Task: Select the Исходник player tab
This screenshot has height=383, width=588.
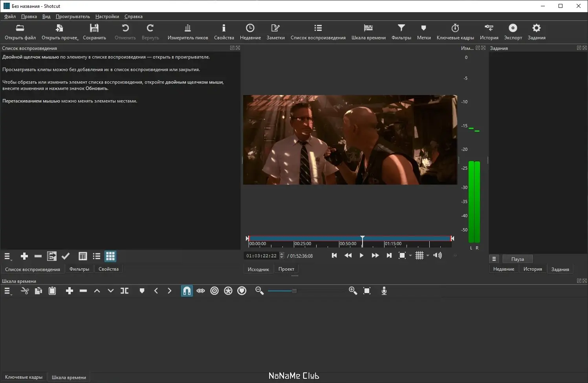Action: [x=258, y=269]
